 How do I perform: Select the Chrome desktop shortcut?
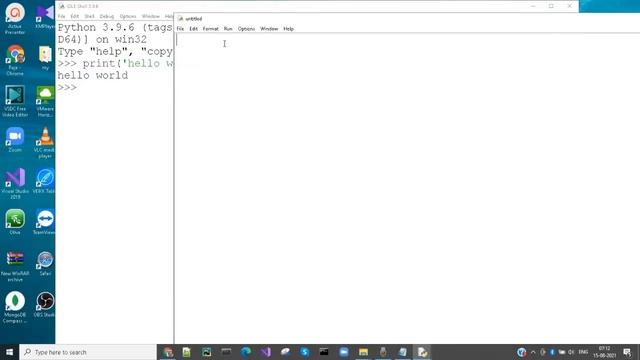coord(15,60)
